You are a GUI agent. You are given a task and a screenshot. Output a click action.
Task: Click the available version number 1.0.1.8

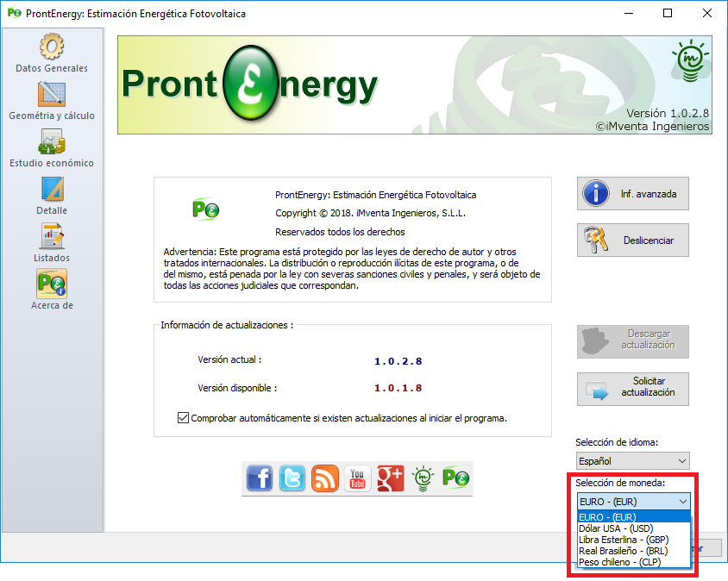pyautogui.click(x=398, y=388)
